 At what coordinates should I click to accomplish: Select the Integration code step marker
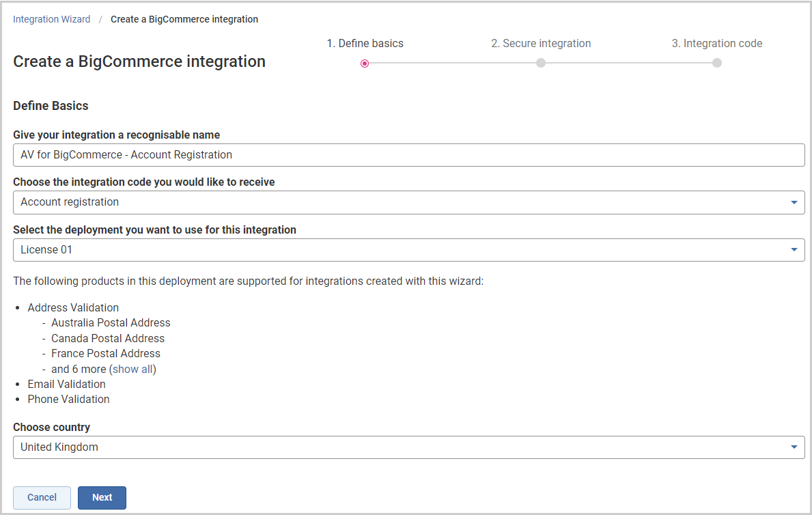(716, 63)
